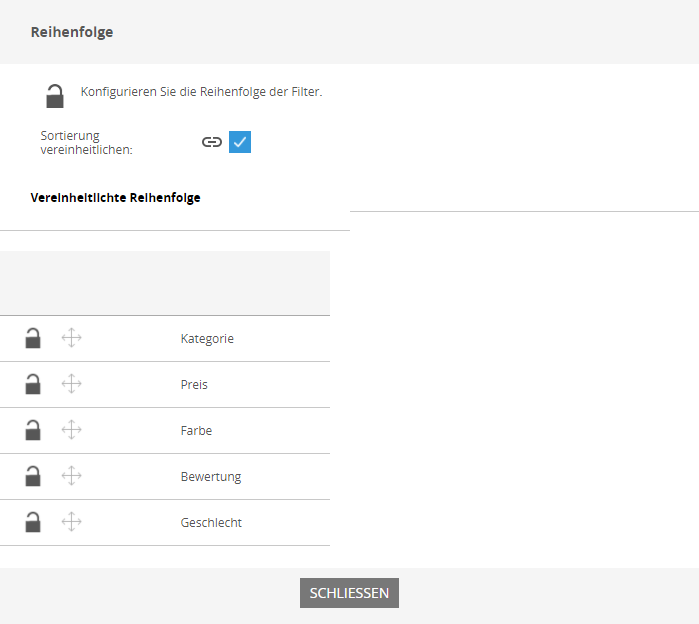Select the Kategorie filter row
This screenshot has width=699, height=624.
(x=165, y=339)
